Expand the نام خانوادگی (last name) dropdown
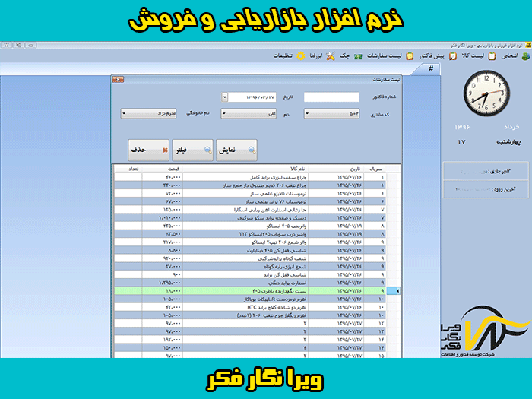Image resolution: width=532 pixels, height=399 pixels. tap(125, 113)
